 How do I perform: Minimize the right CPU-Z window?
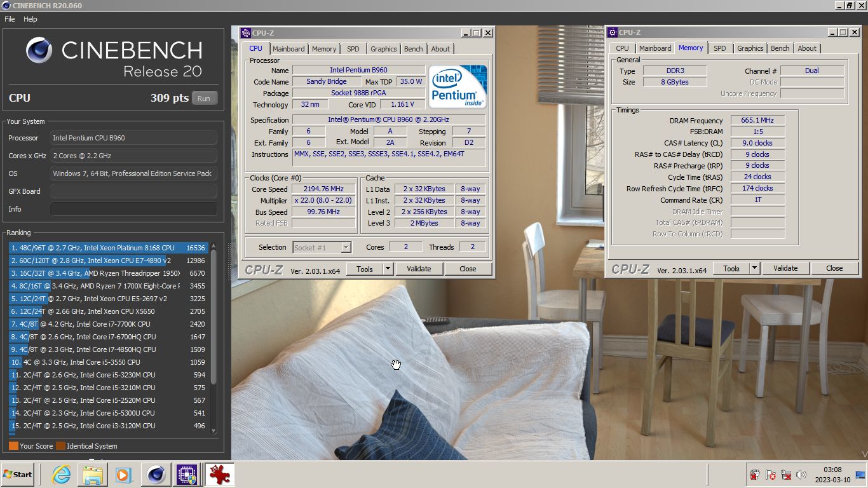832,32
